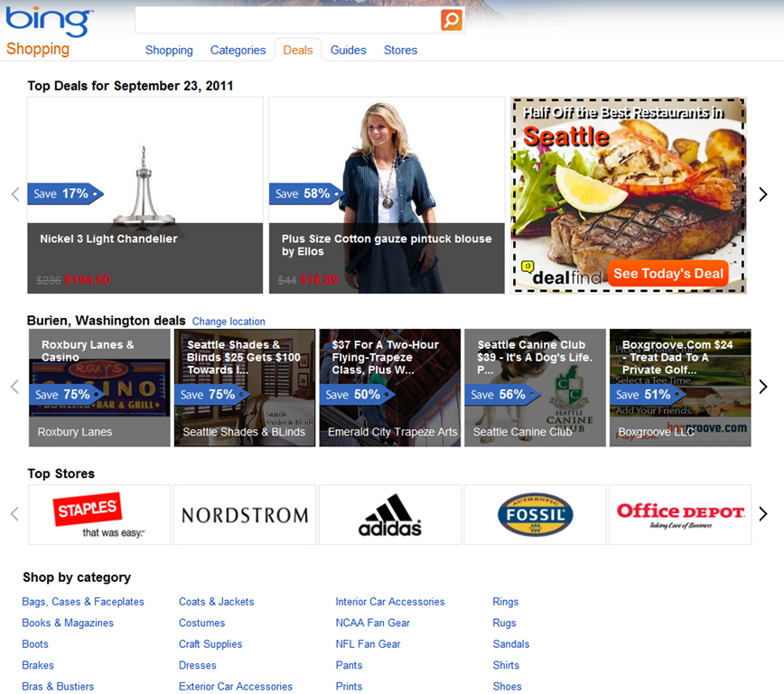This screenshot has height=694, width=784.
Task: Open the Office Depot store logo
Action: point(680,514)
